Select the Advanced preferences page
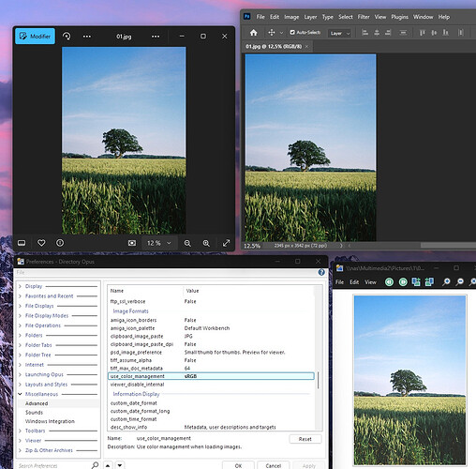The image size is (476, 469). pyautogui.click(x=37, y=403)
